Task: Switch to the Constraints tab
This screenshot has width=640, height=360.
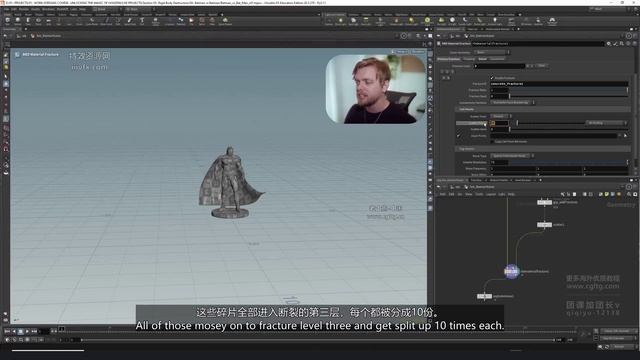Action: click(497, 59)
